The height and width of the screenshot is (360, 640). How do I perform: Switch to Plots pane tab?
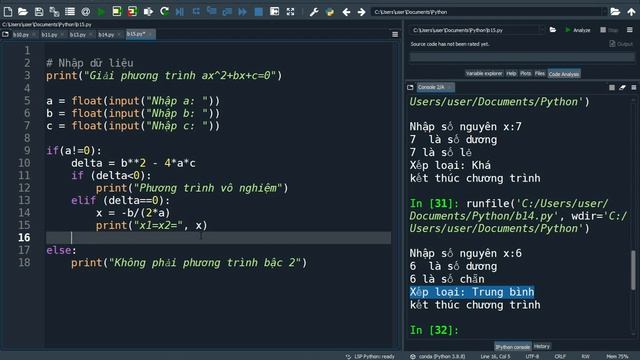(526, 73)
